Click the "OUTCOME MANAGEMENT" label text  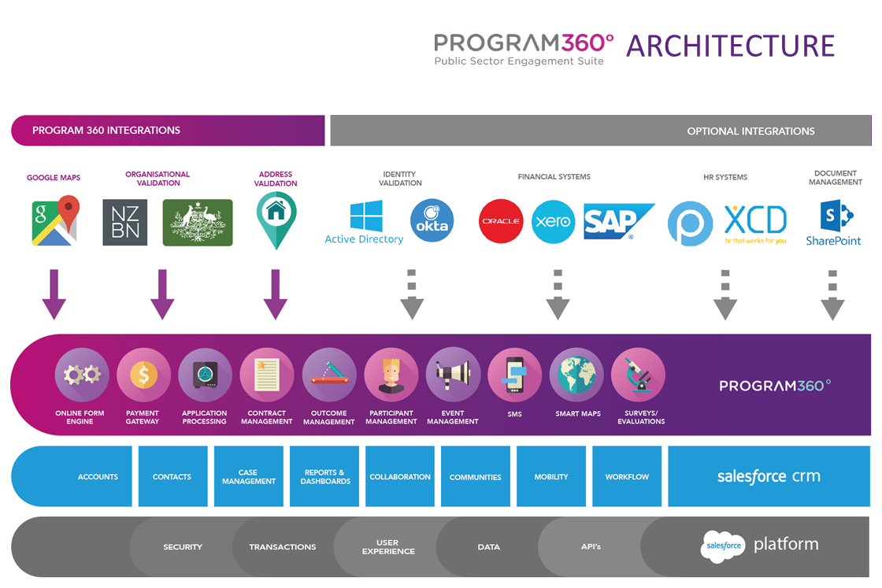[329, 417]
